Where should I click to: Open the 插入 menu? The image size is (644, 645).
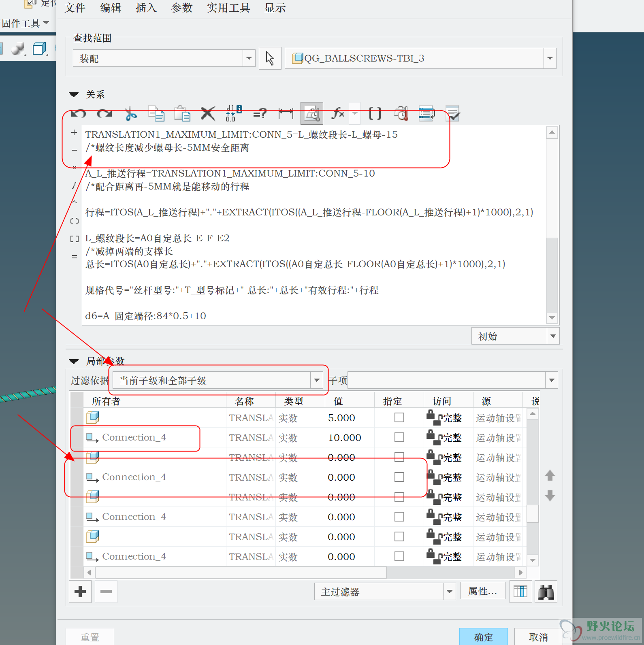tap(146, 8)
